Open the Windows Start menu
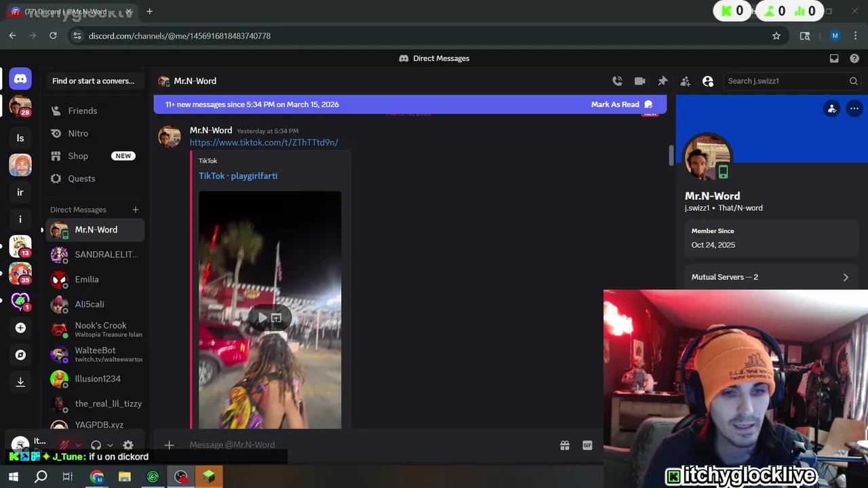Viewport: 868px width, 488px height. [x=13, y=477]
